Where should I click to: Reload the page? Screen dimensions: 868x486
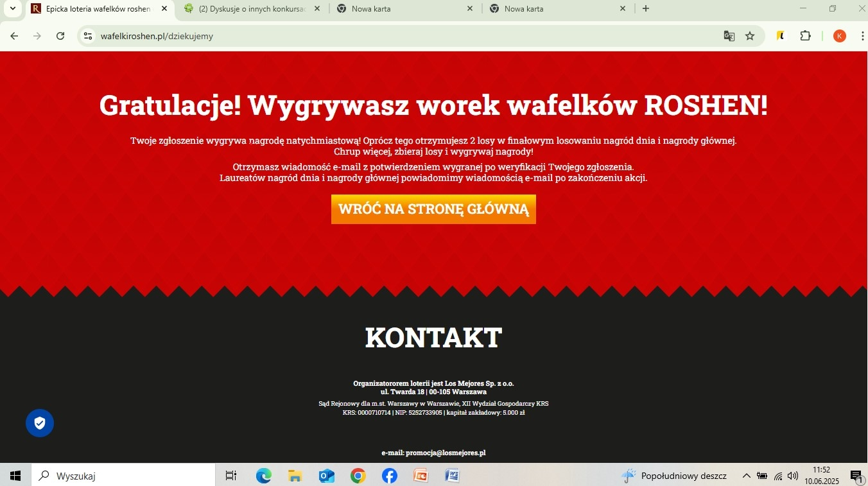(60, 36)
